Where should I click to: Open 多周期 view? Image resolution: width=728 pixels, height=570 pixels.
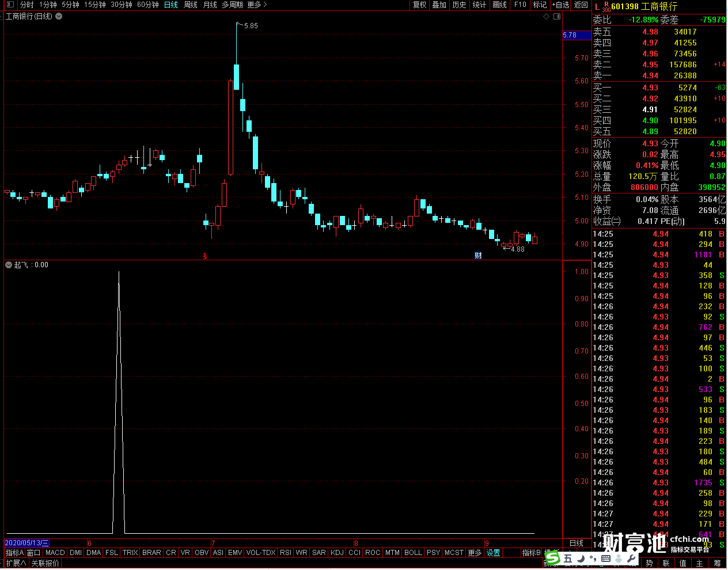pyautogui.click(x=232, y=5)
